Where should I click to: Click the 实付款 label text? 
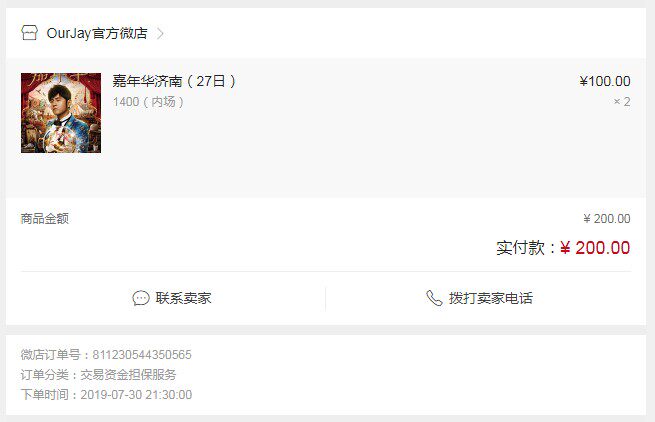pos(520,248)
